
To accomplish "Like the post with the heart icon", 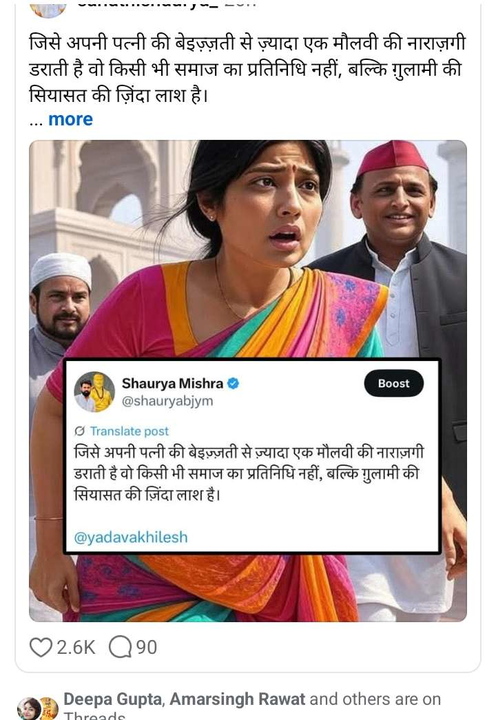I will pos(40,647).
